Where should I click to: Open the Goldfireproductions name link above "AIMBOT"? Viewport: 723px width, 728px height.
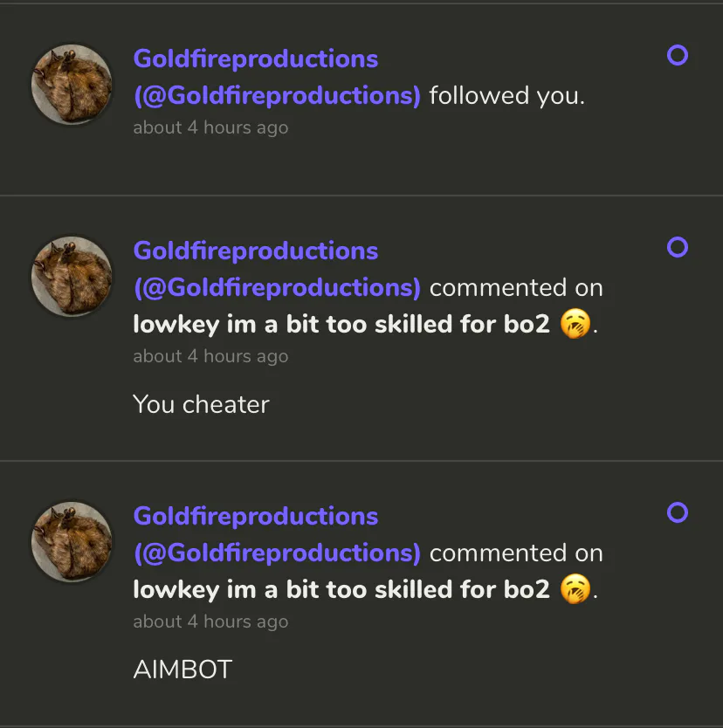tap(256, 517)
